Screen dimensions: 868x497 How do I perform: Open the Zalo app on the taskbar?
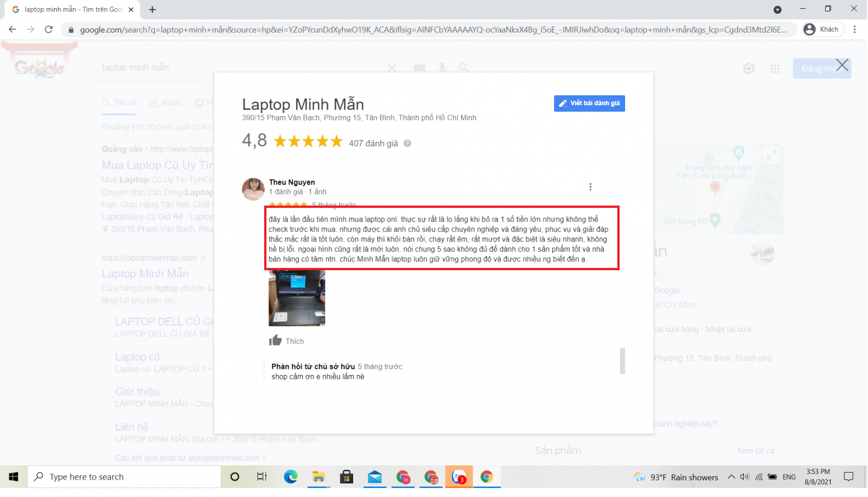coord(459,476)
